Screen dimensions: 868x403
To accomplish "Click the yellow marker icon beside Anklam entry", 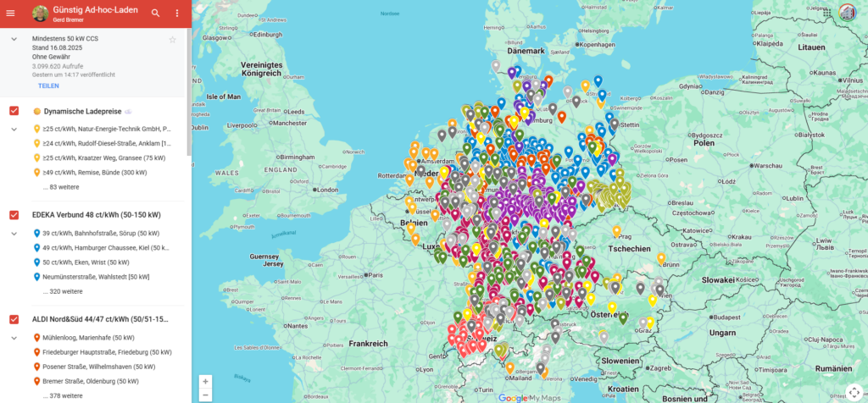I will click(36, 143).
